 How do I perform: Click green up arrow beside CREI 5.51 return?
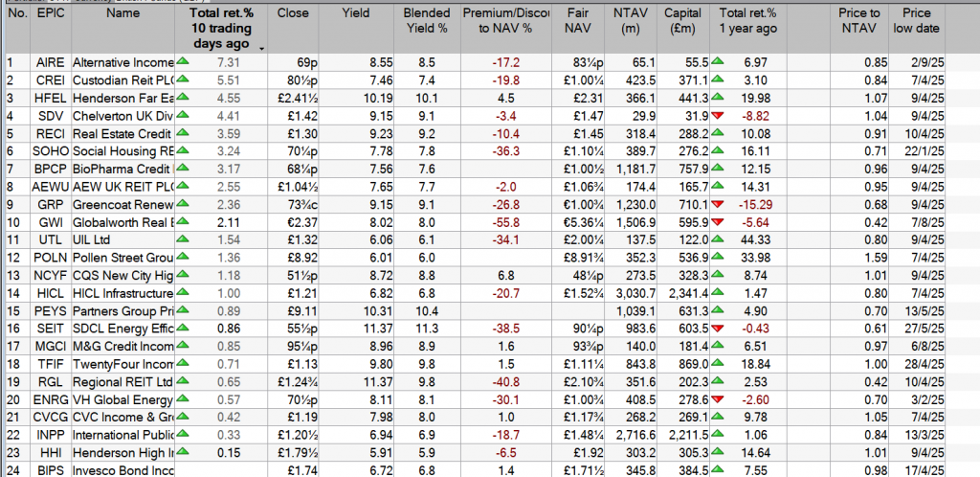coord(183,79)
